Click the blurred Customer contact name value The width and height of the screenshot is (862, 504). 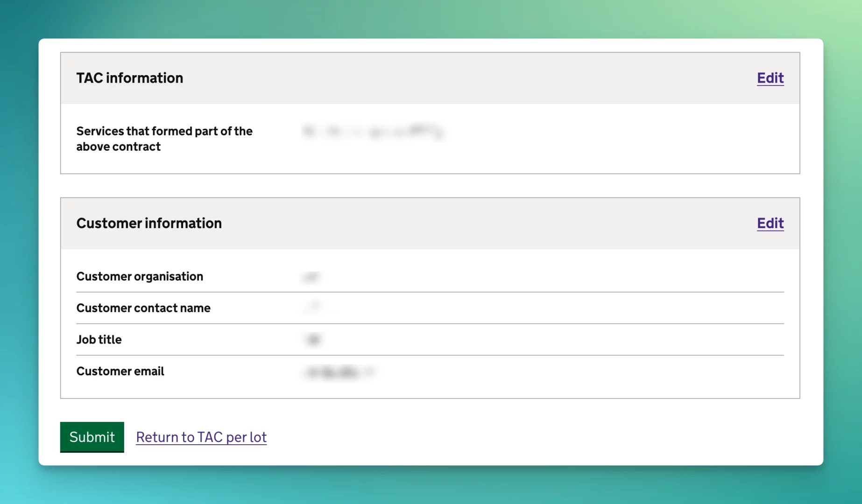coord(312,308)
